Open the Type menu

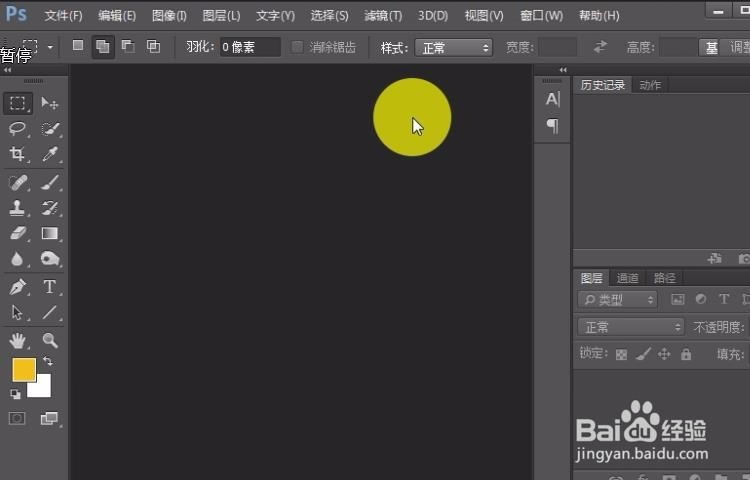coord(275,16)
